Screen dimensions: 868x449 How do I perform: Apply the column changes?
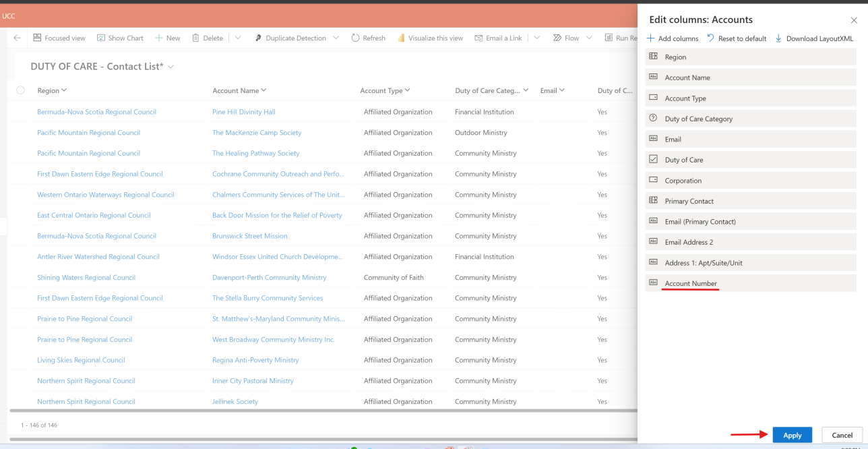click(x=792, y=435)
